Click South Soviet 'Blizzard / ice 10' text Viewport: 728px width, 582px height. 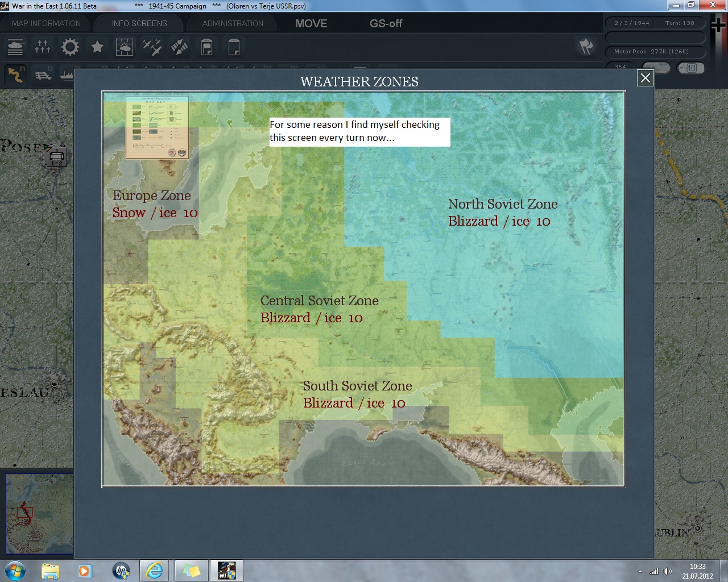click(x=354, y=403)
